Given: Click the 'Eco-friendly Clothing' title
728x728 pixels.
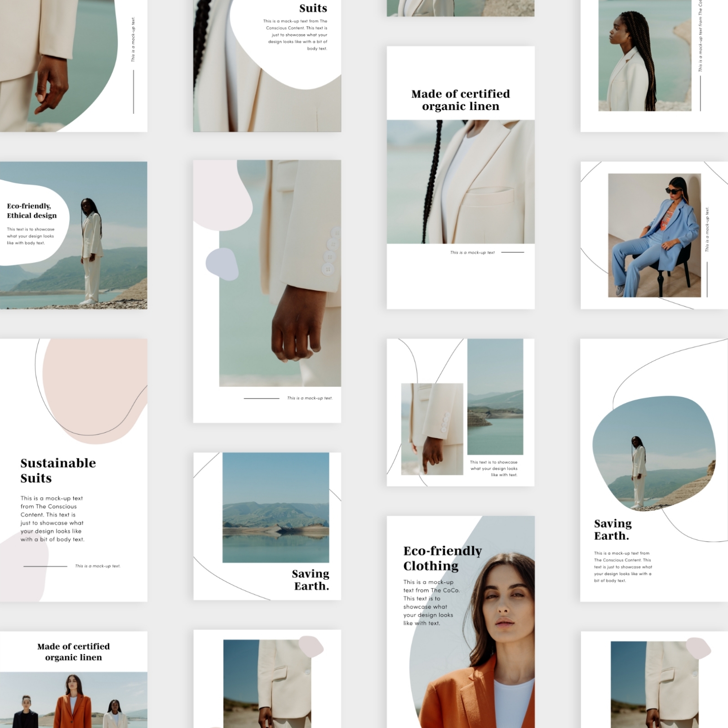Looking at the screenshot, I should click(442, 558).
